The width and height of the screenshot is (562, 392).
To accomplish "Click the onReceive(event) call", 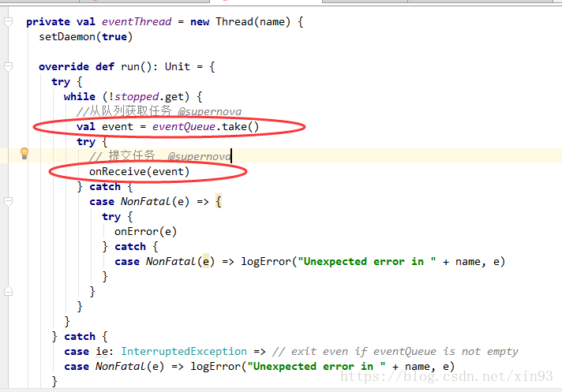I will (x=140, y=171).
